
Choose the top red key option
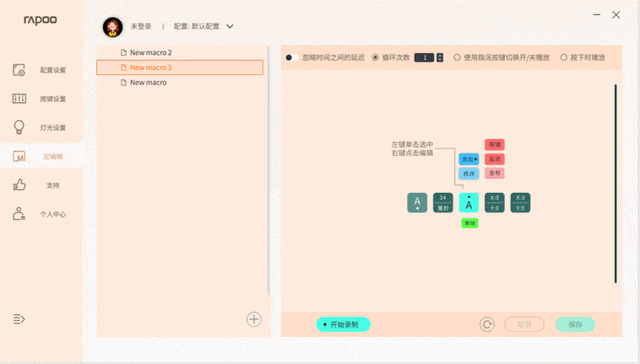click(x=495, y=144)
